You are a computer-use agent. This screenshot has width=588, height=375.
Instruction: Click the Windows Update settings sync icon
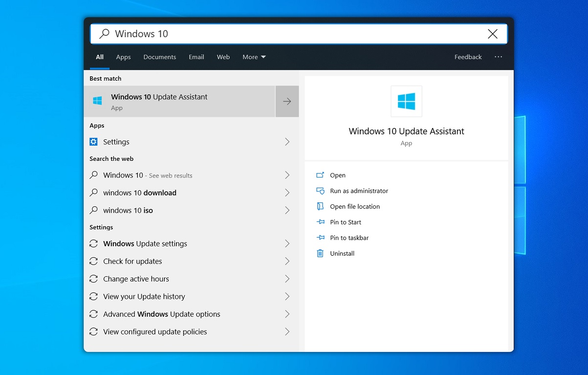[93, 243]
